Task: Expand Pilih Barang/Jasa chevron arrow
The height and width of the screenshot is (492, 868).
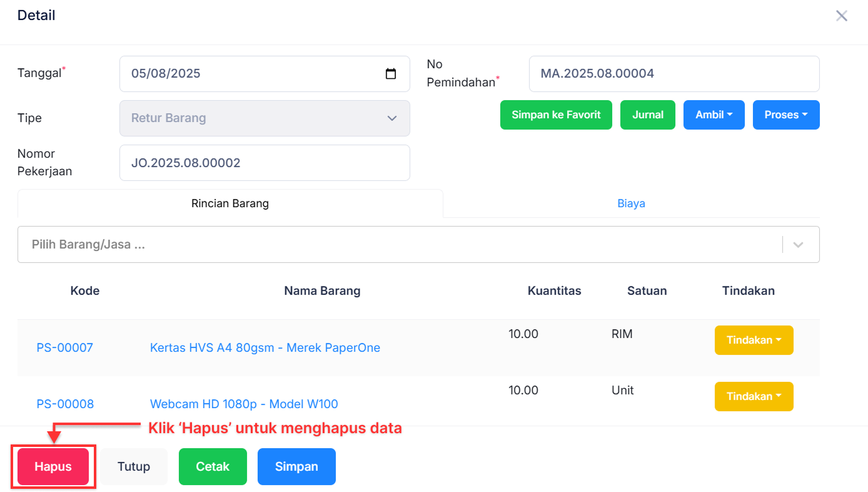Action: pyautogui.click(x=798, y=245)
